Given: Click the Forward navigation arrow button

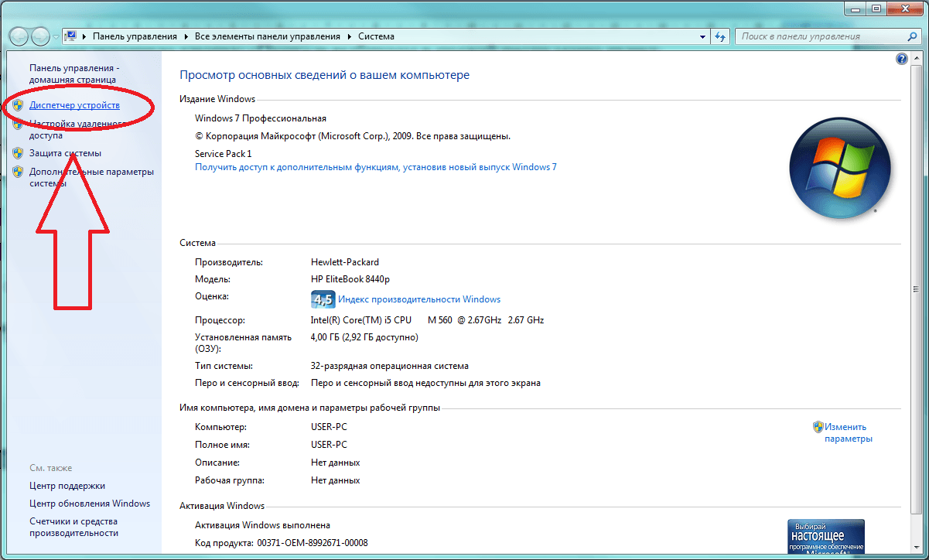Looking at the screenshot, I should point(40,36).
